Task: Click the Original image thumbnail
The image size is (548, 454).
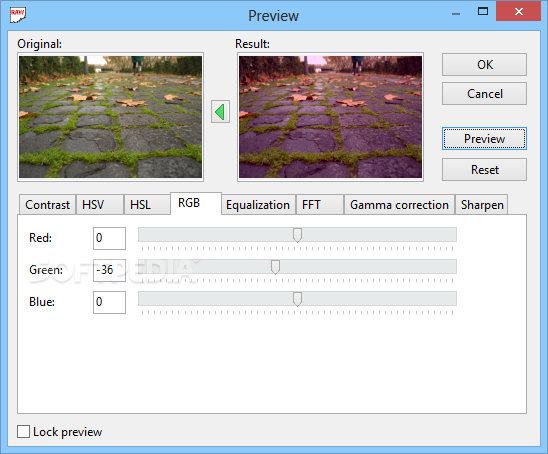Action: (110, 117)
